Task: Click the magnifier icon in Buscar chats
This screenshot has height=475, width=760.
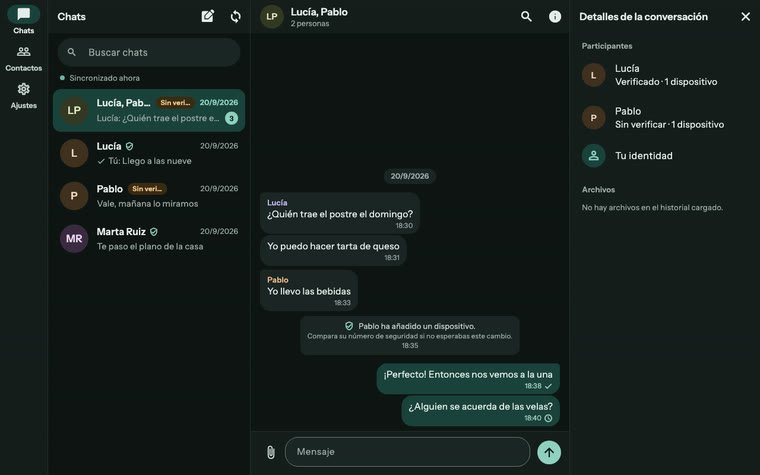Action: (x=72, y=52)
